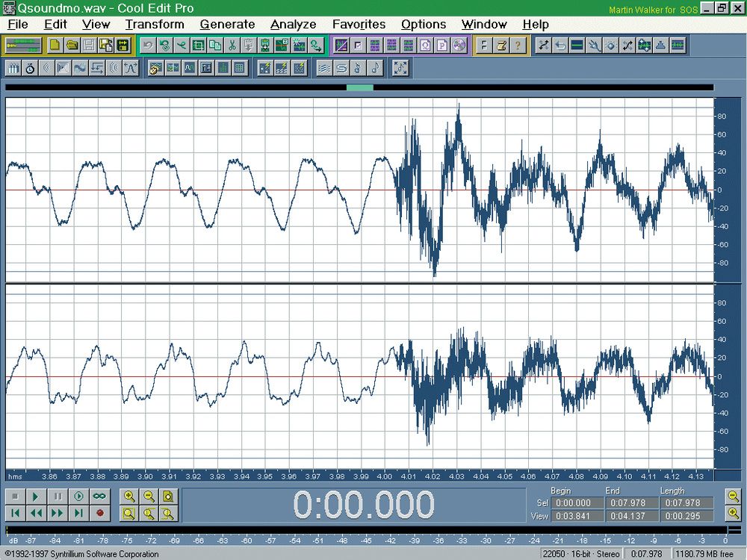Open the Generate menu
The image size is (747, 560).
[227, 25]
